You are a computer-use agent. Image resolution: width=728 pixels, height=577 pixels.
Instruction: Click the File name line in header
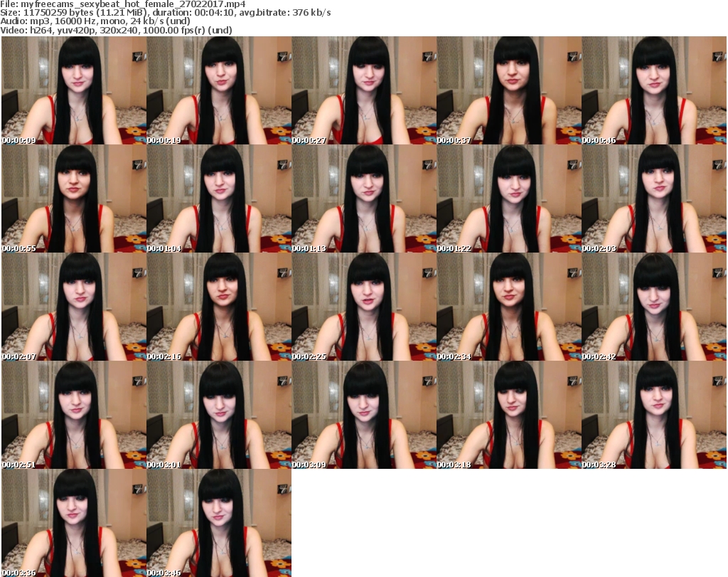point(123,4)
